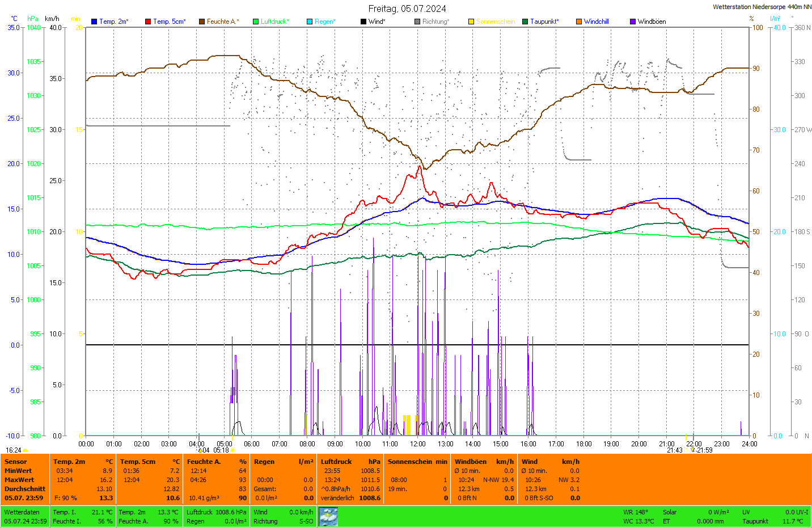This screenshot has height=528, width=812.
Task: Click the Luftdruck hPa table column header
Action: 350,462
